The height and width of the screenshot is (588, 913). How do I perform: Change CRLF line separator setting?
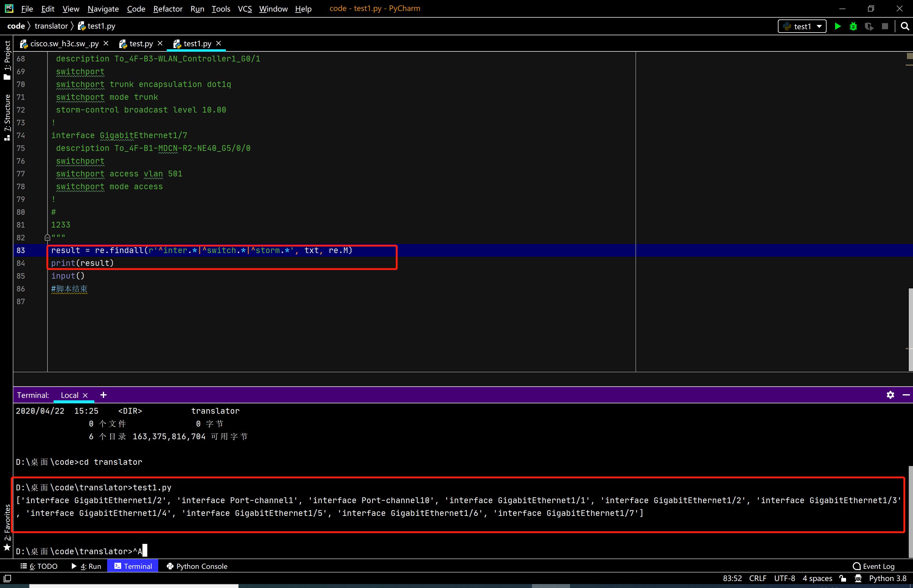tap(757, 578)
